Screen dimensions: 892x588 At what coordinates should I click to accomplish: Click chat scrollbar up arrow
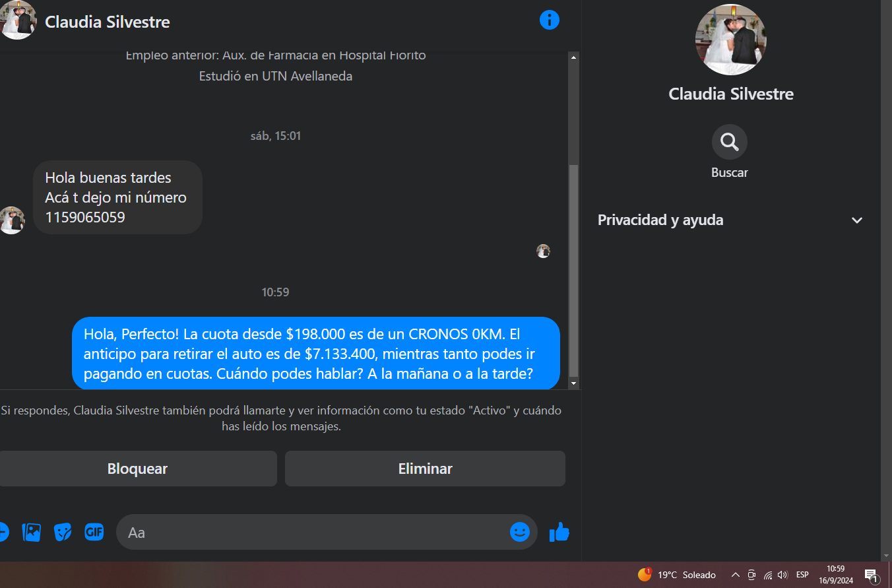573,57
